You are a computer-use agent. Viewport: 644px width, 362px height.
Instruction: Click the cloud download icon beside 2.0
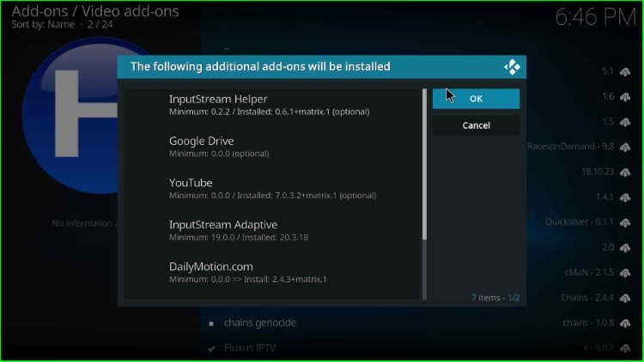click(x=625, y=248)
